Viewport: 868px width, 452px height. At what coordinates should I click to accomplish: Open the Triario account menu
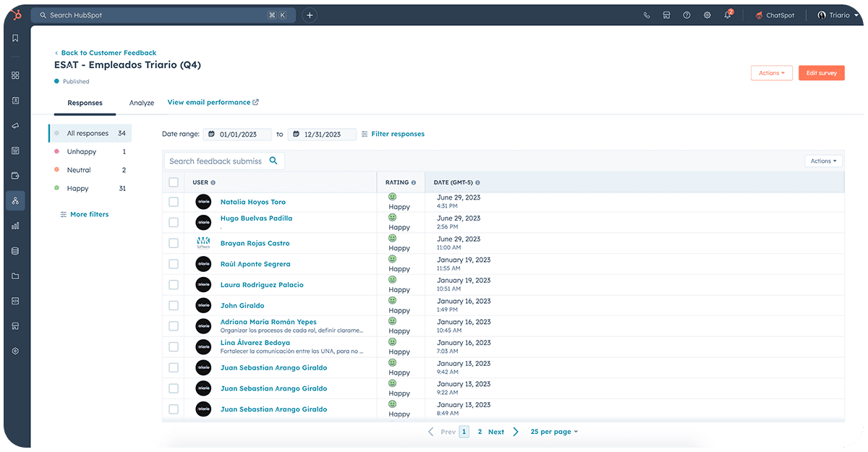click(x=838, y=15)
